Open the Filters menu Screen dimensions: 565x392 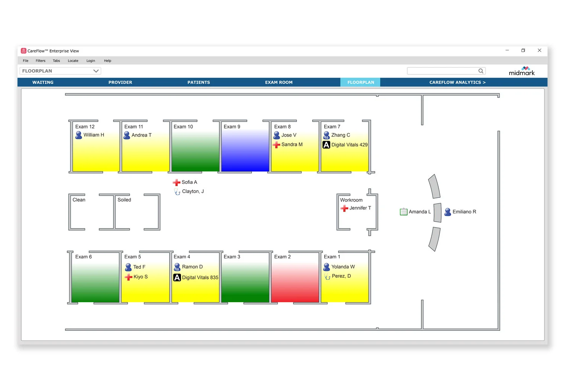click(40, 61)
